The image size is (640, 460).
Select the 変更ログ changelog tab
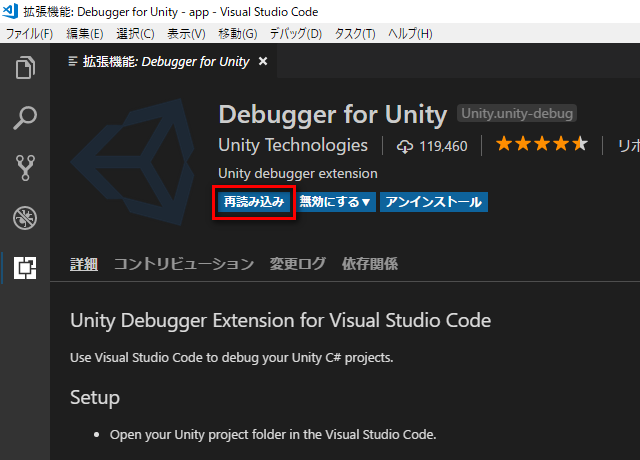[x=298, y=264]
